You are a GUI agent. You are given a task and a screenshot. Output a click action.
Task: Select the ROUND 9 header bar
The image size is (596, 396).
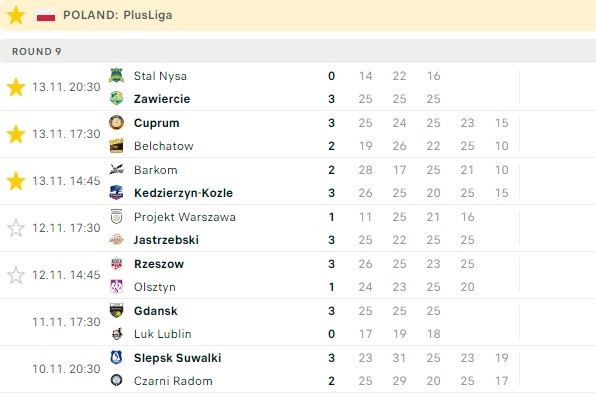point(298,51)
